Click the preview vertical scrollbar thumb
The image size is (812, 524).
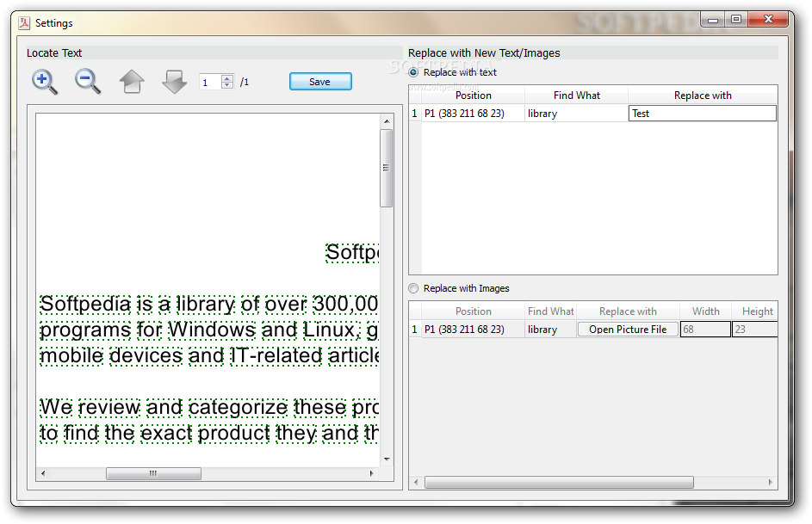pyautogui.click(x=386, y=168)
